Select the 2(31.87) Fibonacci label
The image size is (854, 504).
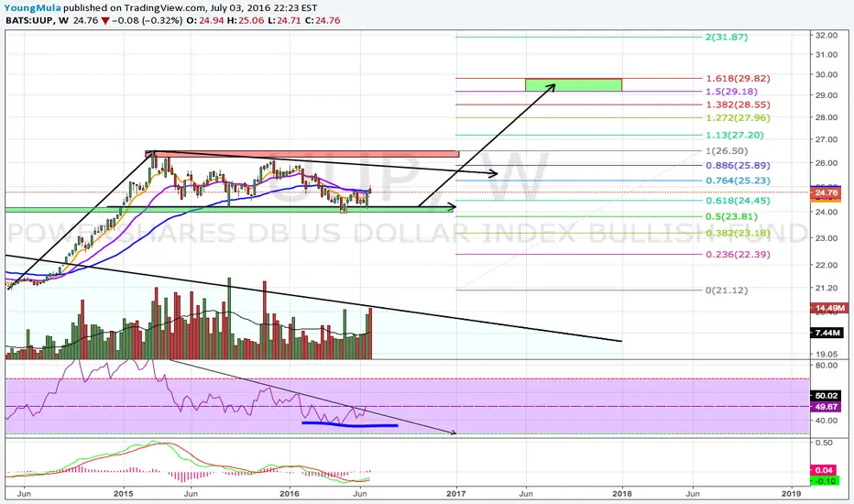(x=727, y=37)
